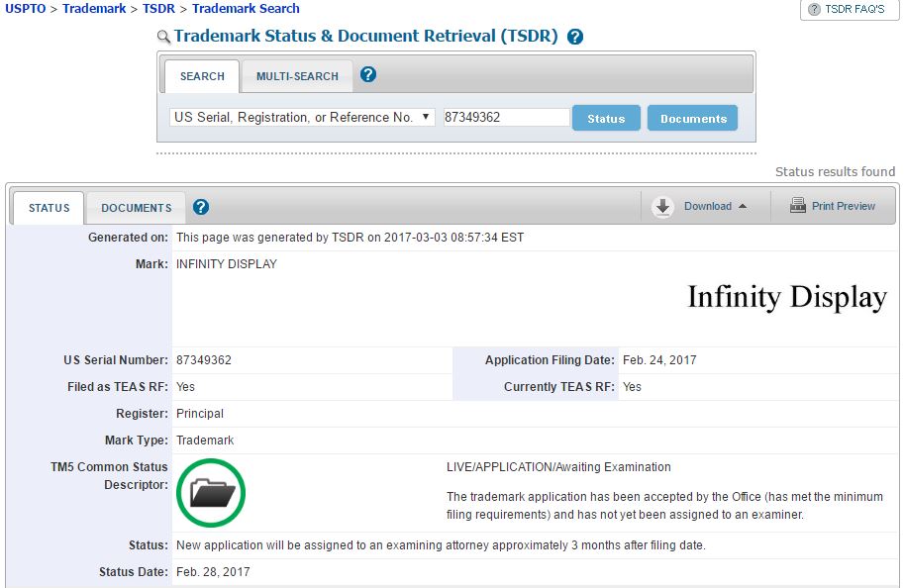The width and height of the screenshot is (904, 588).
Task: Click the 'Generated on' timestamp text
Action: (350, 238)
